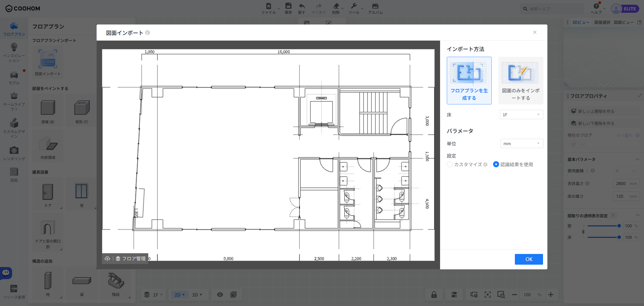Click the 検索ヘルプ search field
The height and width of the screenshot is (306, 644).
tap(552, 9)
